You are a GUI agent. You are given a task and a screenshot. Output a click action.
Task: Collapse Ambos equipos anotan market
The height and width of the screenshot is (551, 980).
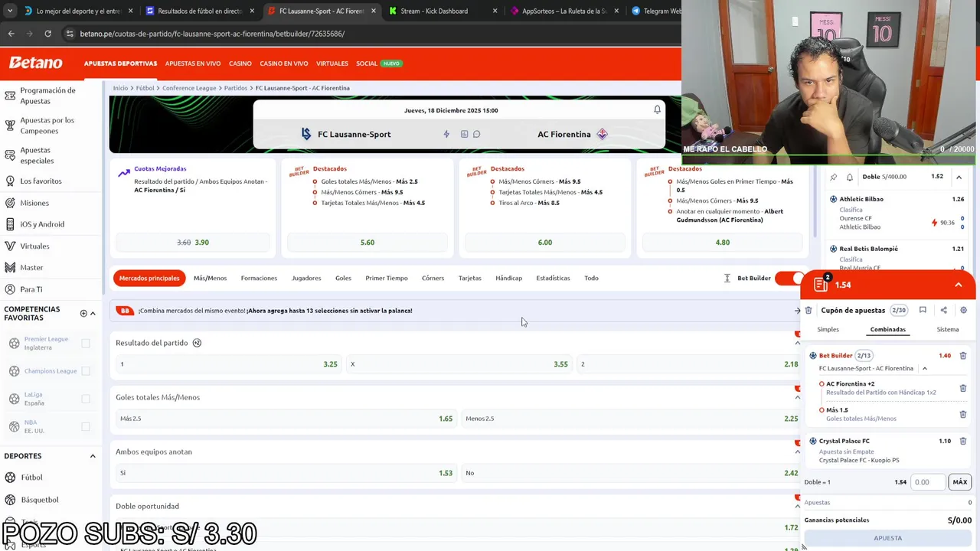(x=797, y=452)
